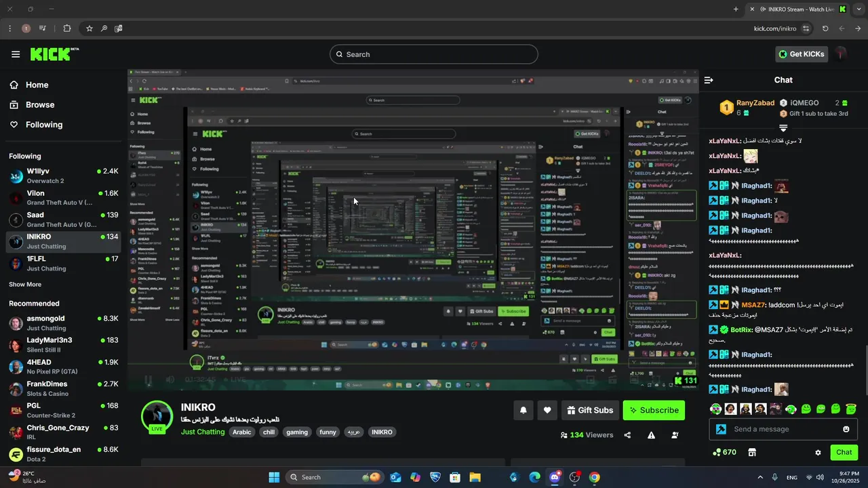
Task: Open W1llyv channel in Following list
Action: click(x=64, y=176)
